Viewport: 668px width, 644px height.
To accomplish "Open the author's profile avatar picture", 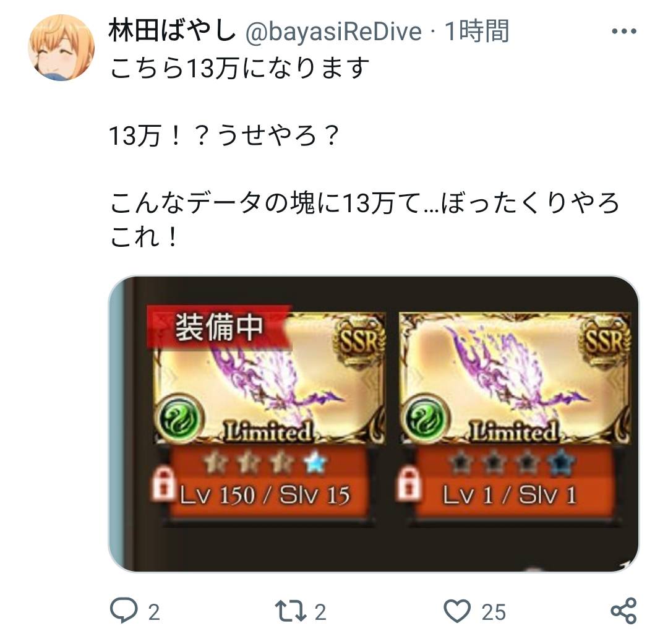I will 61,47.
